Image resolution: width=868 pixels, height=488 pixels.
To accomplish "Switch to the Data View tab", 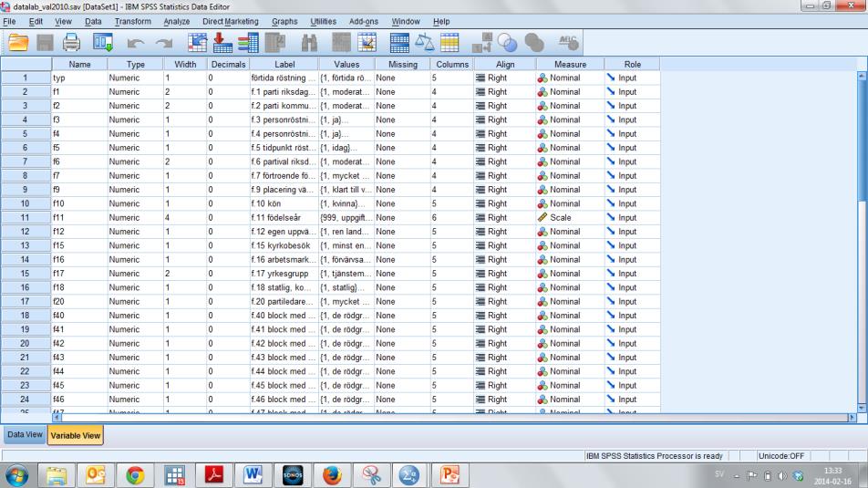I will (x=25, y=435).
